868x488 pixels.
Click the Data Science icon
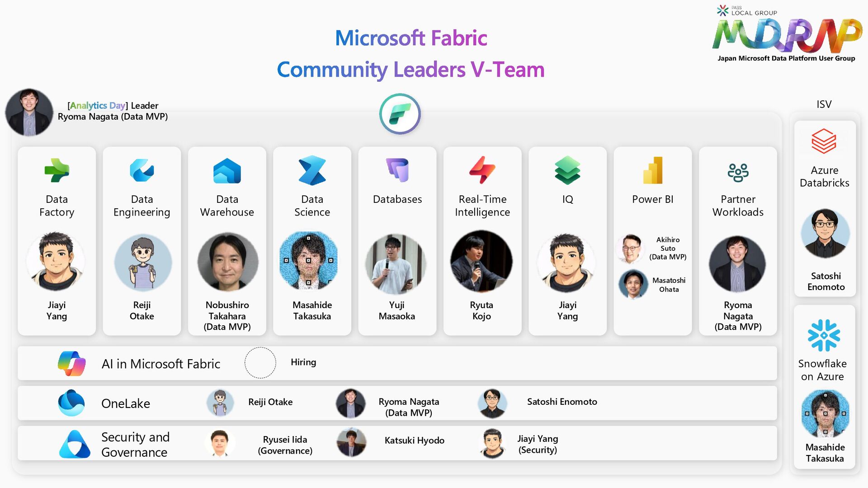312,170
